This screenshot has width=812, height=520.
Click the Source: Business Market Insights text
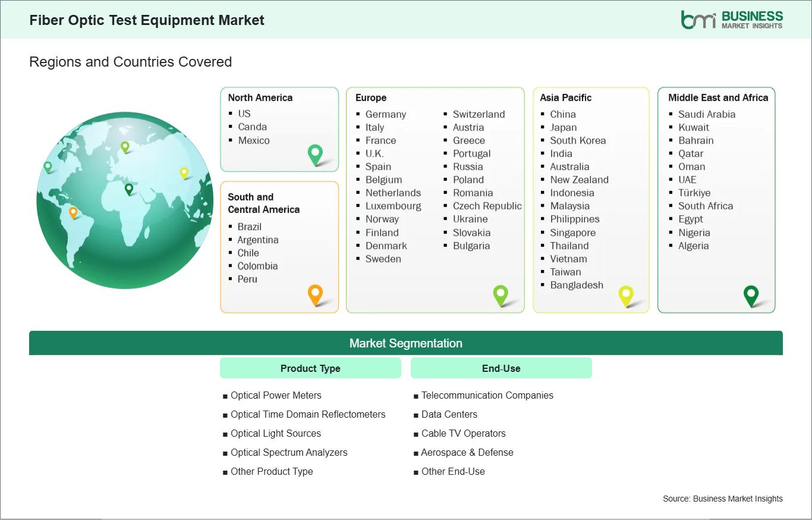coord(722,499)
